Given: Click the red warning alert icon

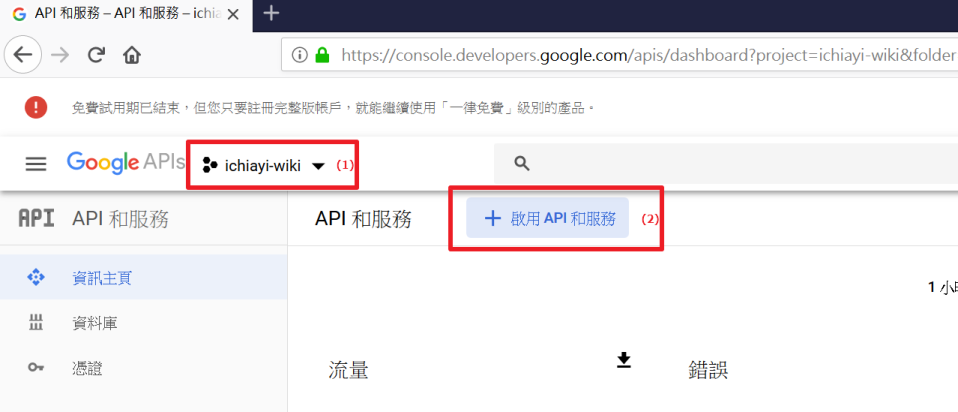Looking at the screenshot, I should pyautogui.click(x=36, y=108).
